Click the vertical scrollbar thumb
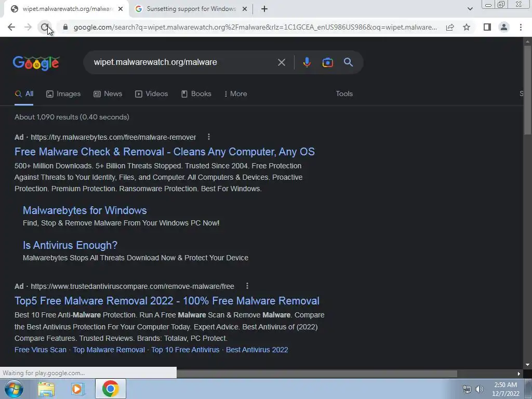This screenshot has width=532, height=399. coord(527,89)
